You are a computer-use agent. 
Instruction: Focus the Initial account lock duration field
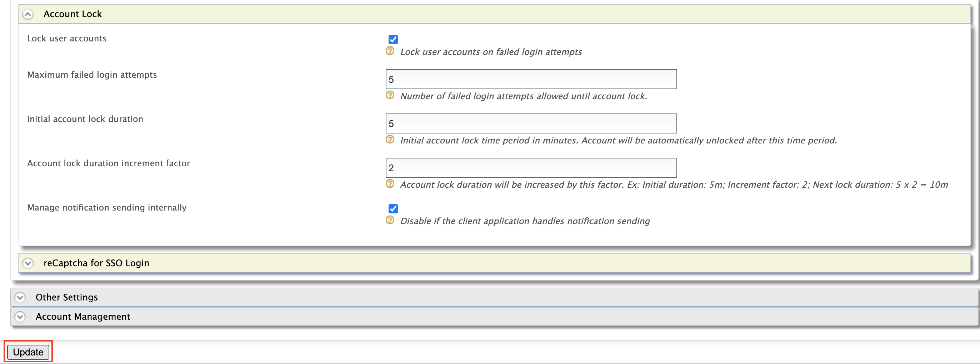(531, 123)
